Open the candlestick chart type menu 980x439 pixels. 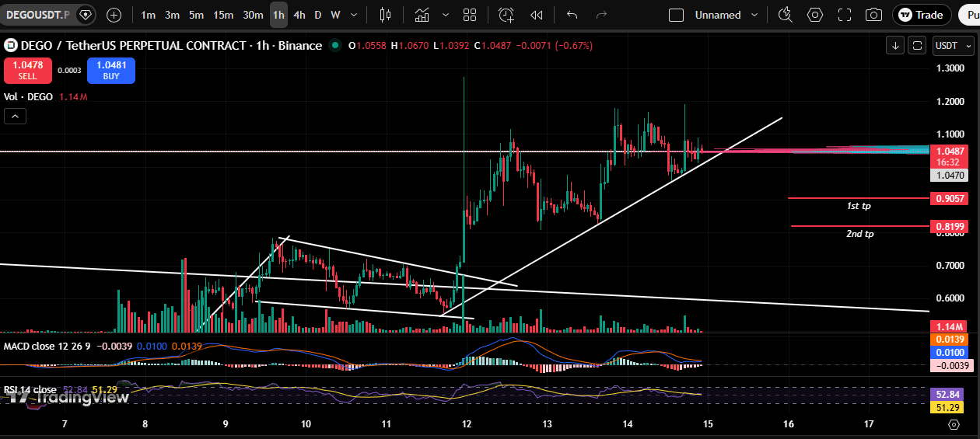(x=385, y=15)
